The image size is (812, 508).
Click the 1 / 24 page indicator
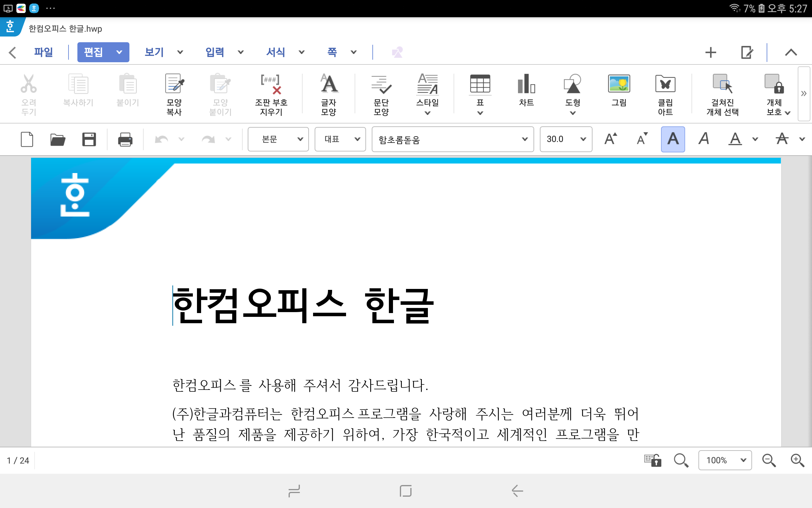(x=18, y=460)
